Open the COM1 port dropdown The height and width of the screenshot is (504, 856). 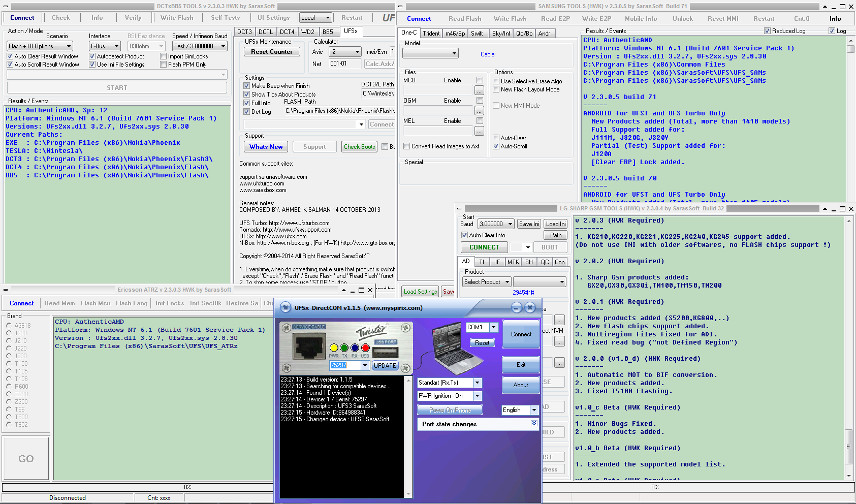[x=493, y=327]
